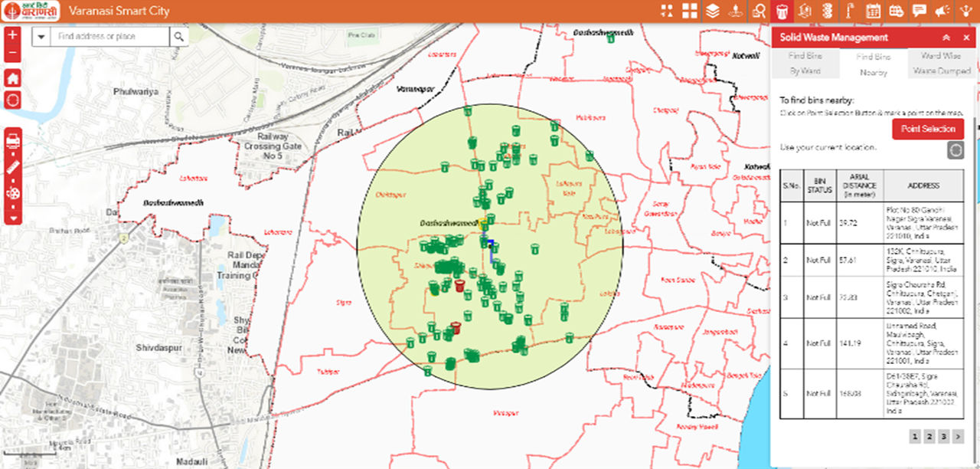The height and width of the screenshot is (469, 980).
Task: Click the BIN STATUS column header
Action: point(818,185)
